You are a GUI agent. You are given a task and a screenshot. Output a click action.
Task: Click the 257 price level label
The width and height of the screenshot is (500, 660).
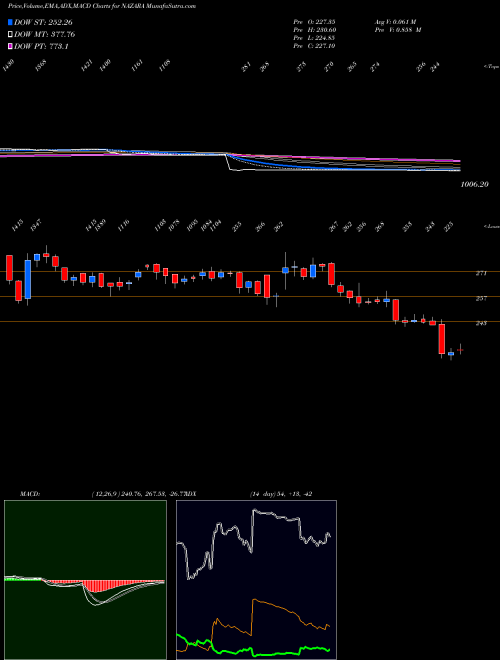click(481, 298)
